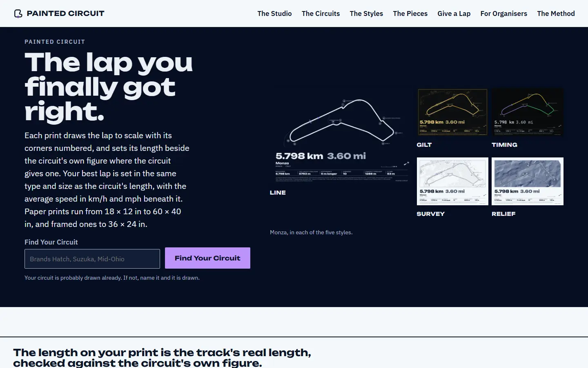Go to The Circuits page

point(321,13)
